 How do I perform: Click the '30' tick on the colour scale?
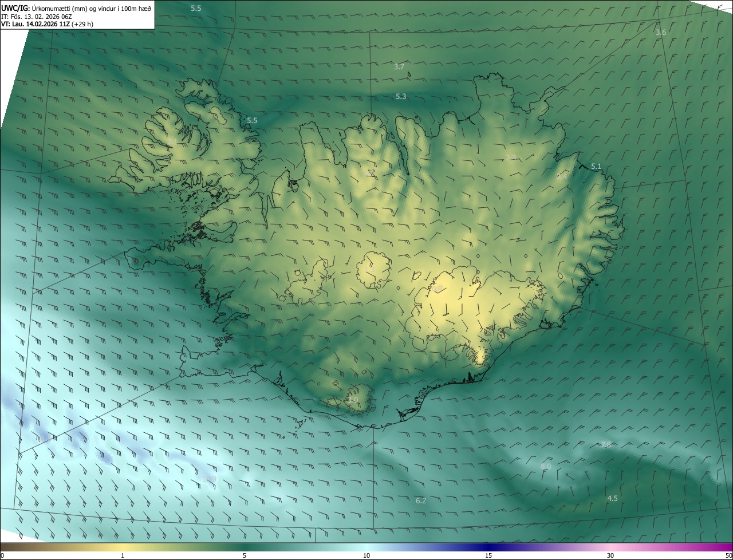point(610,555)
